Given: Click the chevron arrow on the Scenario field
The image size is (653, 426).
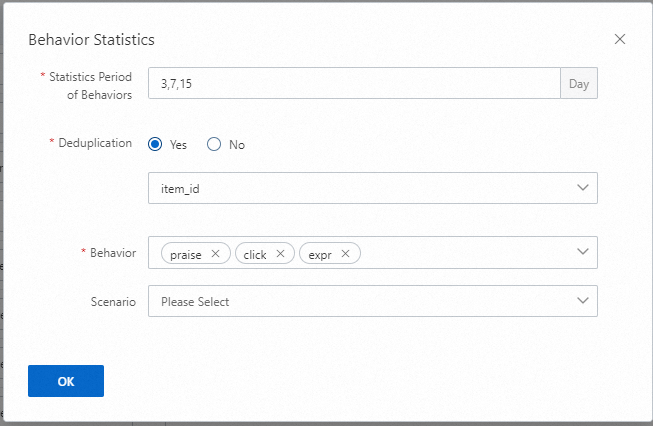Looking at the screenshot, I should pyautogui.click(x=583, y=301).
